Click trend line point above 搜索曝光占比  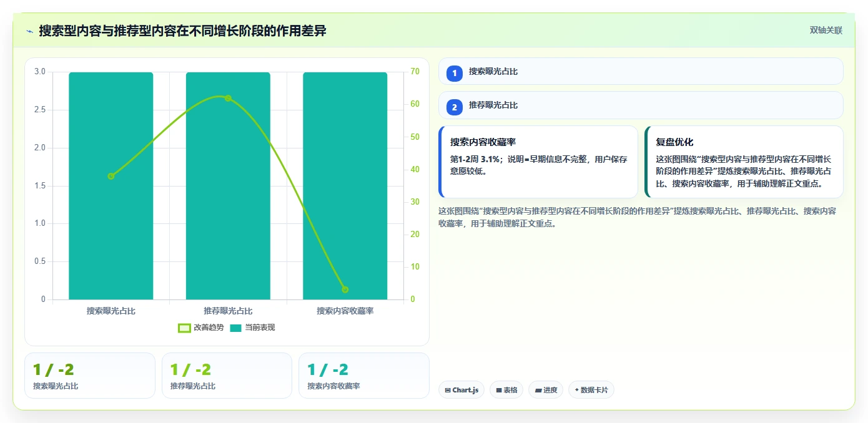point(111,177)
